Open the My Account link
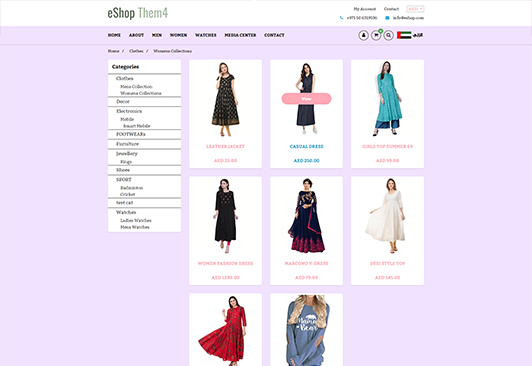 (365, 9)
